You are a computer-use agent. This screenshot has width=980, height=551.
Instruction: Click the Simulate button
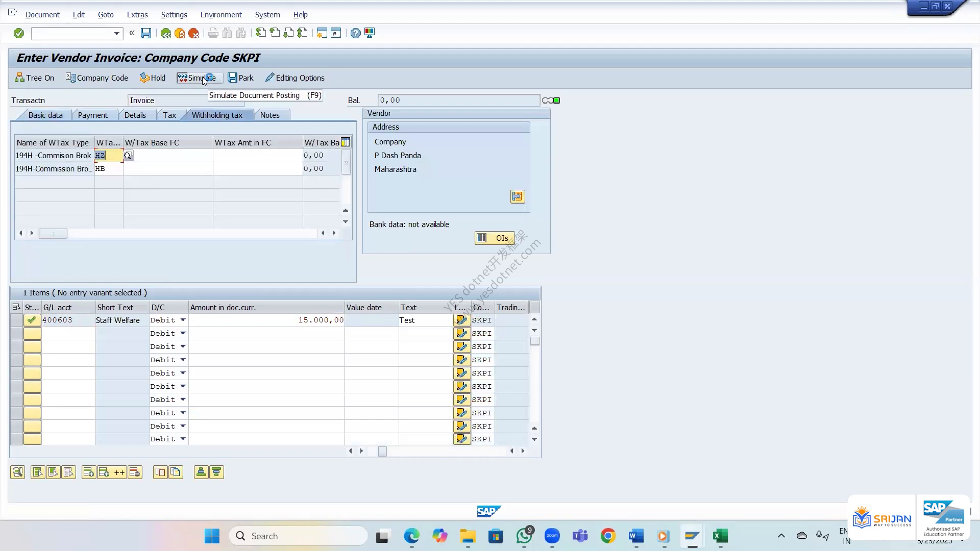coord(197,78)
